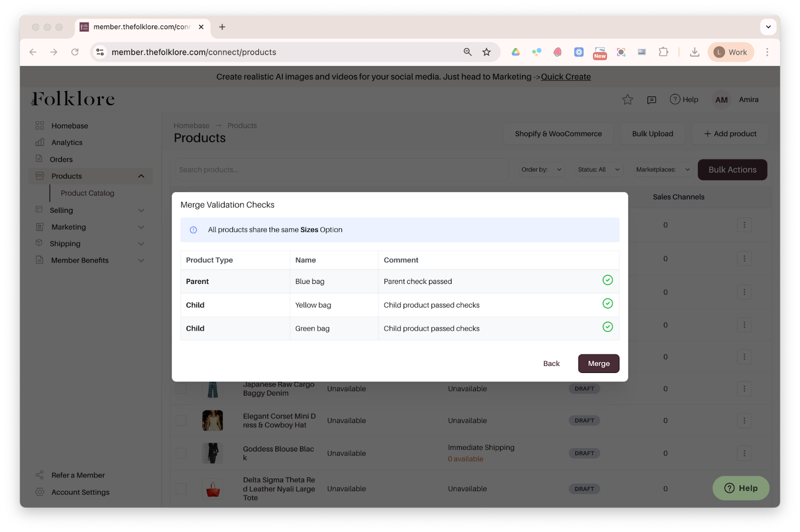Screen dimensions: 800x532
Task: Tick the Delta Sigma Theta Tote checkbox
Action: pyautogui.click(x=181, y=489)
